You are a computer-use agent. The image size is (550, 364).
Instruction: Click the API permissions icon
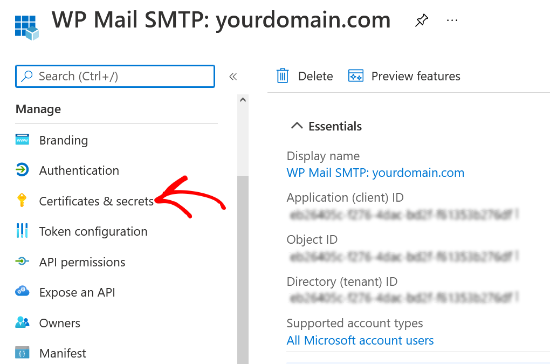pyautogui.click(x=22, y=261)
